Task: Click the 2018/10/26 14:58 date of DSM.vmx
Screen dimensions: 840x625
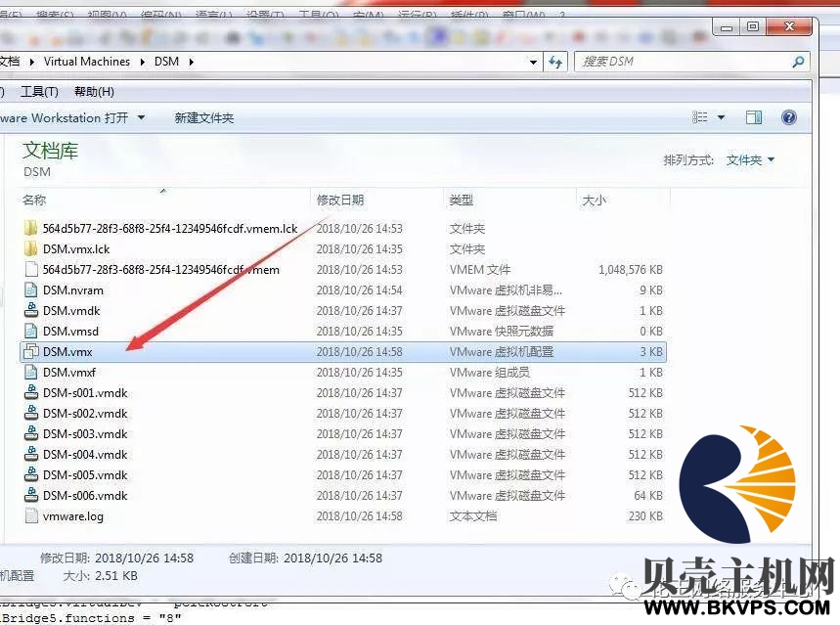Action: pos(359,352)
